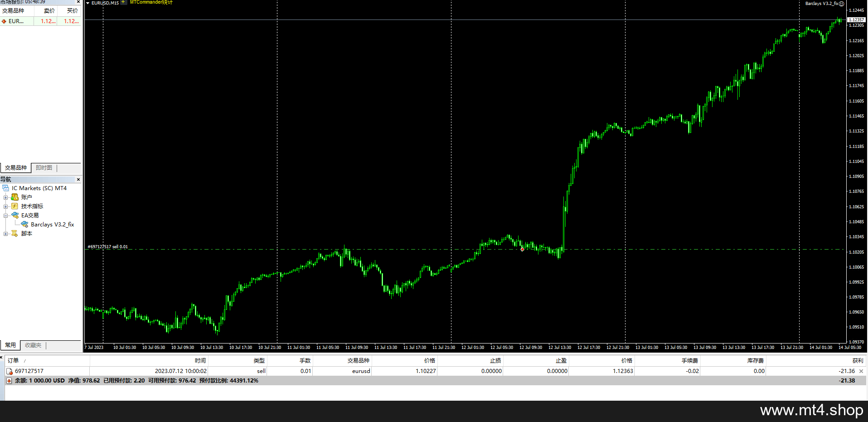Select Barclays V3.2_fix in the navigator
This screenshot has height=422, width=868.
52,224
